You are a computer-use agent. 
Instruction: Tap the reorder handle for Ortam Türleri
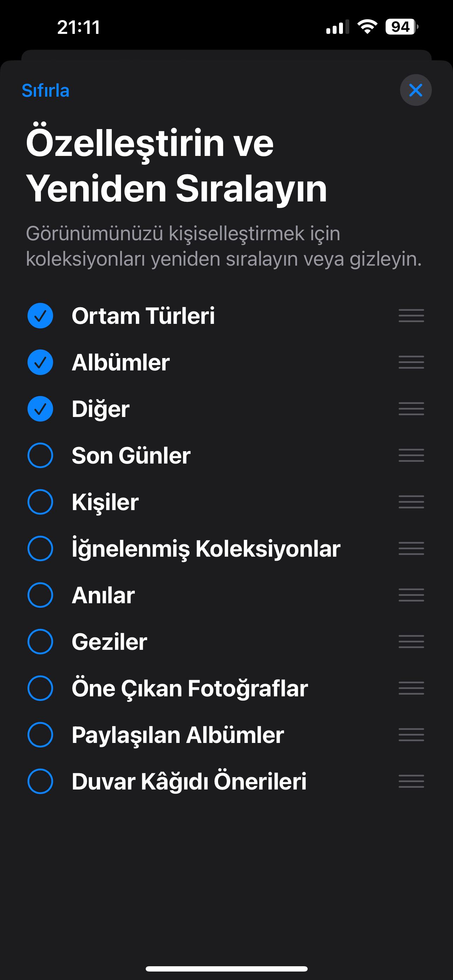(x=411, y=316)
